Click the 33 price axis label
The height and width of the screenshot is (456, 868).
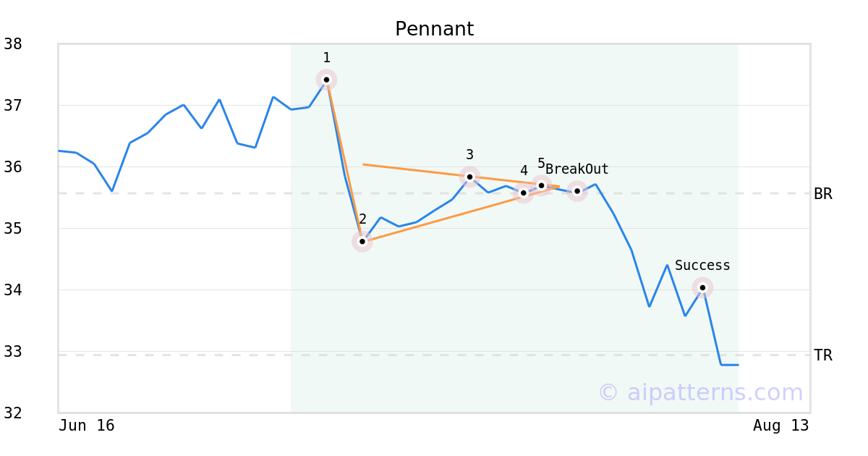tap(13, 352)
